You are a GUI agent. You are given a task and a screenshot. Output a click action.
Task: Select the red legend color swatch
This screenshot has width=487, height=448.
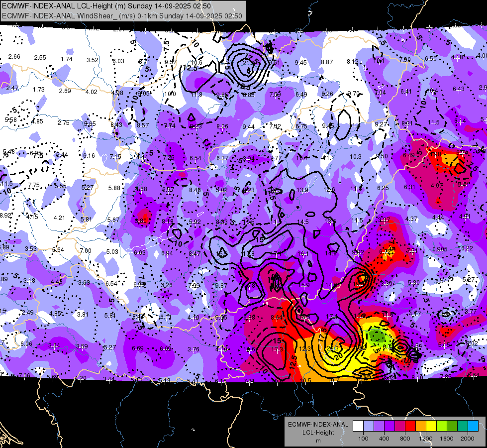(x=410, y=426)
